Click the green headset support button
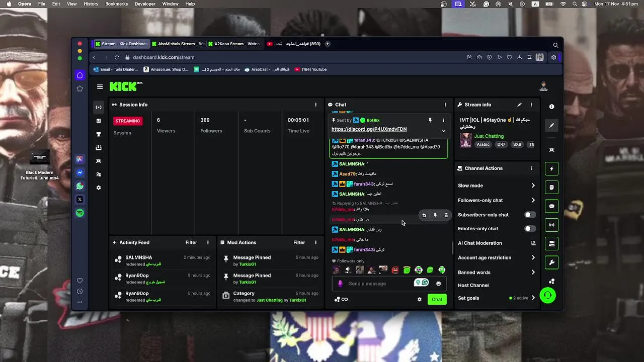Image resolution: width=644 pixels, height=362 pixels. click(x=548, y=295)
